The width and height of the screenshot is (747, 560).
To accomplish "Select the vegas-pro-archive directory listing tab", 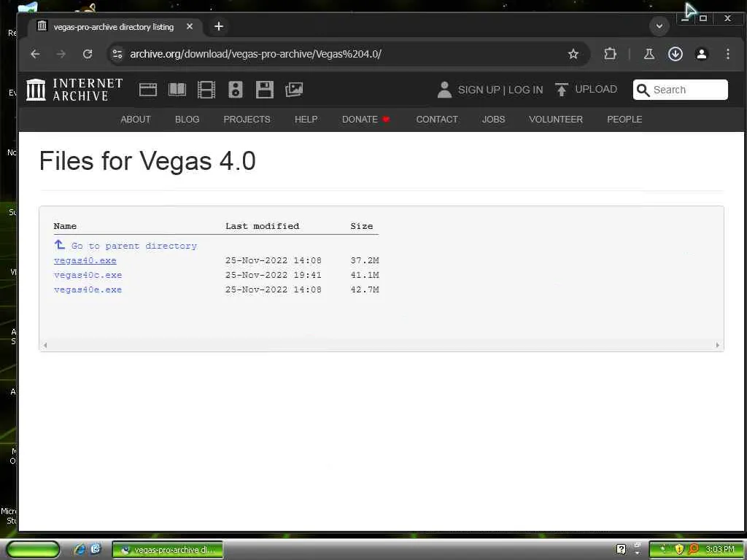I will (113, 27).
